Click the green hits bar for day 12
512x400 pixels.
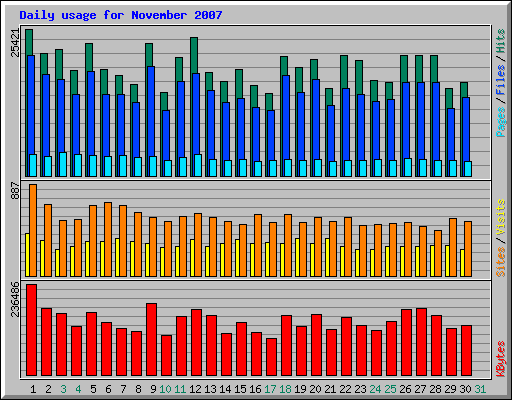tap(194, 55)
